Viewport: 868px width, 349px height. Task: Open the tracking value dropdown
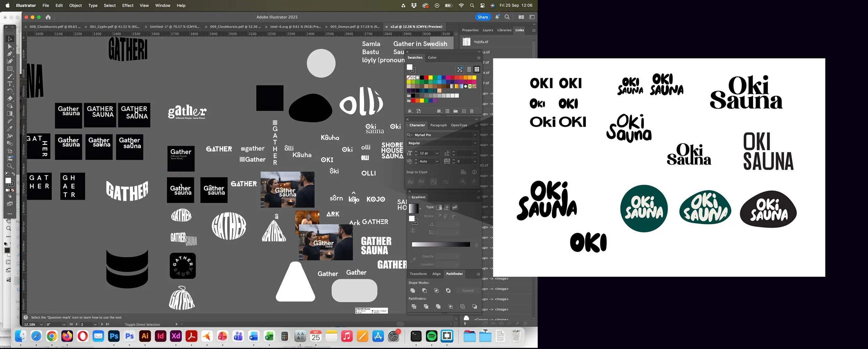(x=475, y=161)
